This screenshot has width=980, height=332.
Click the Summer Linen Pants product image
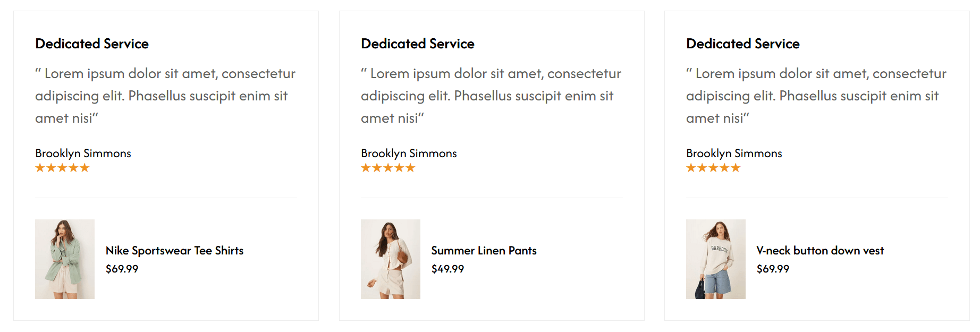(390, 259)
